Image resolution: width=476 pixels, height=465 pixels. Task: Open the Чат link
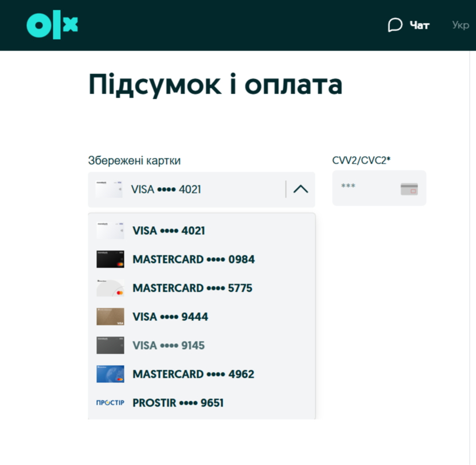coord(420,25)
